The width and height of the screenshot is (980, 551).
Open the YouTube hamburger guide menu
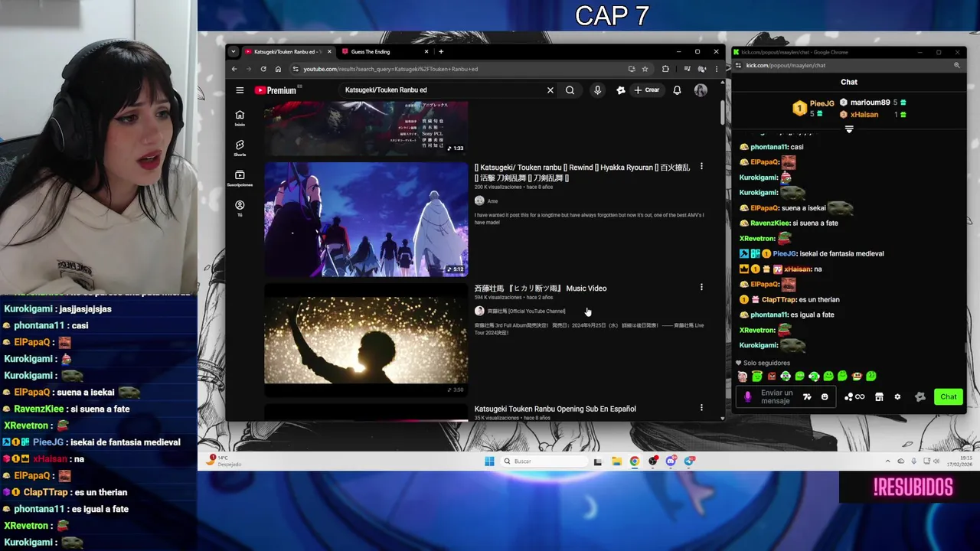(x=240, y=90)
